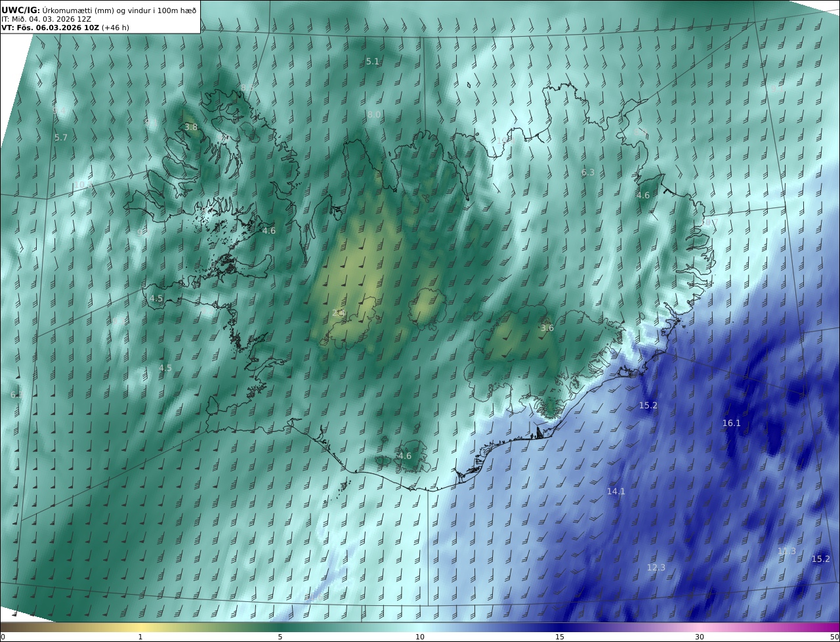
Task: Click the "2.4" value in central Iceland
Action: (338, 312)
